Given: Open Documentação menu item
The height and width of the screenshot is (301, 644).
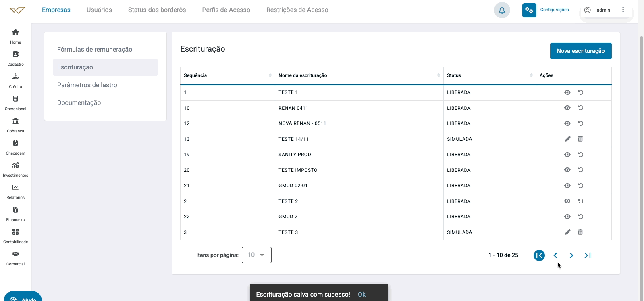Looking at the screenshot, I should (105, 103).
